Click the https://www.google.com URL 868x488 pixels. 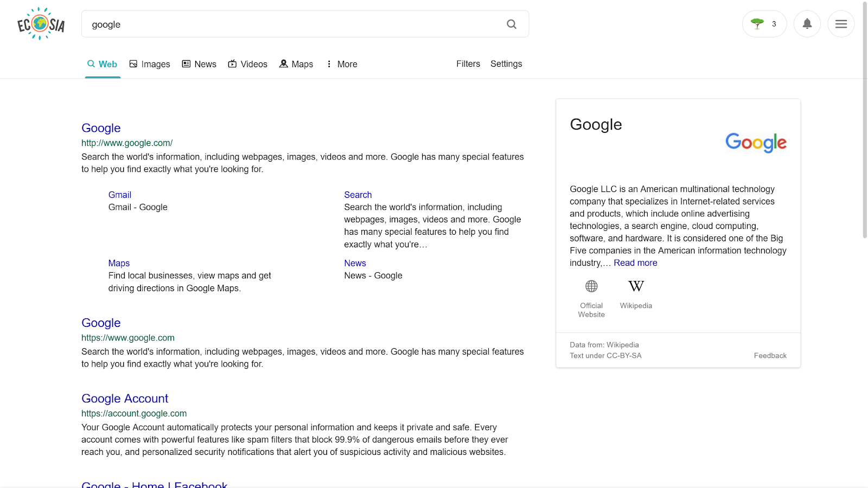128,338
